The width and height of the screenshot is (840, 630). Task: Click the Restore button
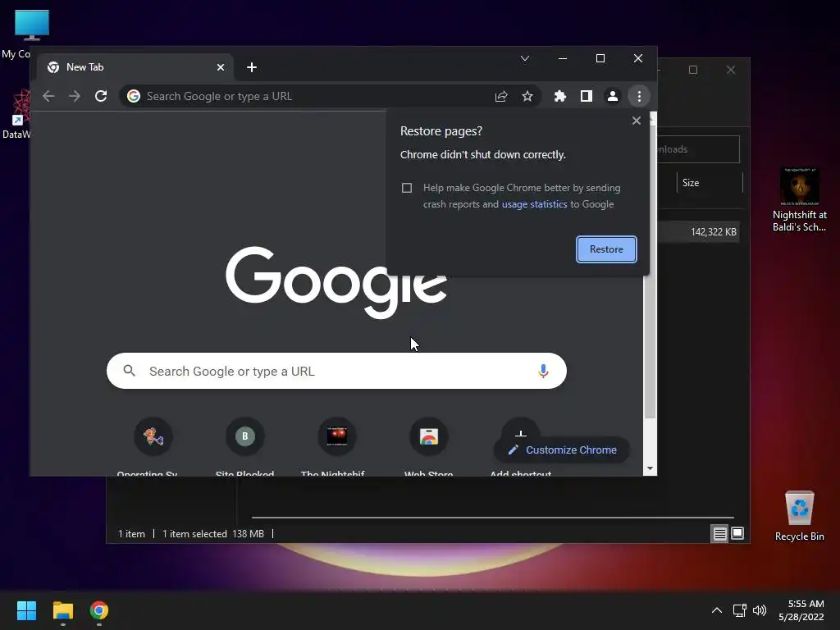606,249
